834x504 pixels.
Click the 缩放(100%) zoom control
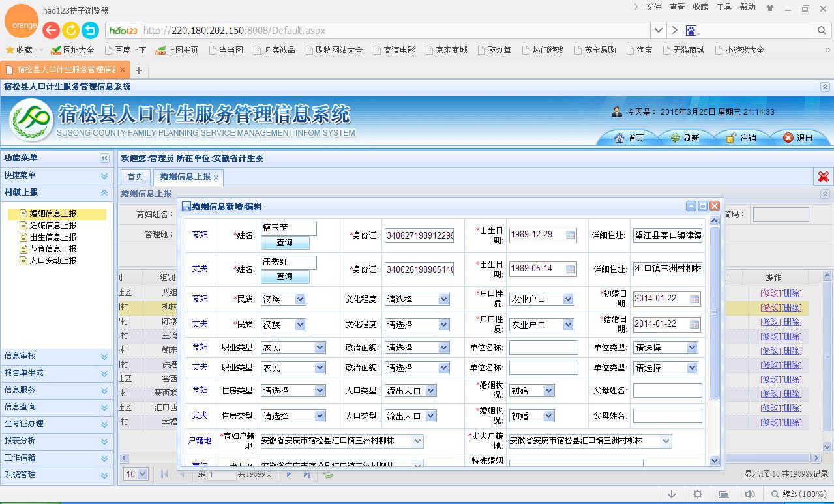pos(799,494)
